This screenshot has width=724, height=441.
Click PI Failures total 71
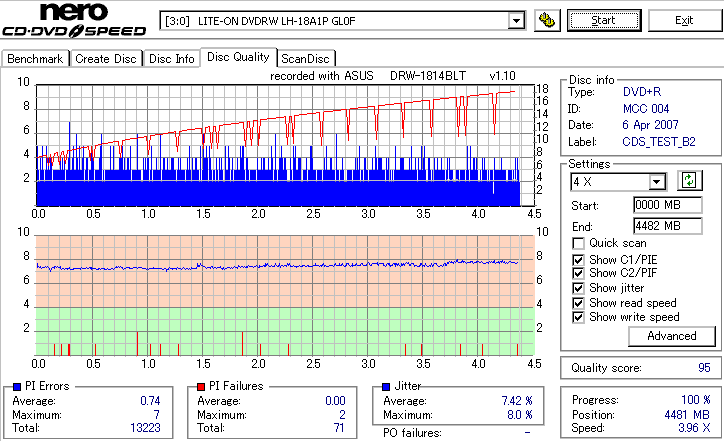pyautogui.click(x=339, y=428)
